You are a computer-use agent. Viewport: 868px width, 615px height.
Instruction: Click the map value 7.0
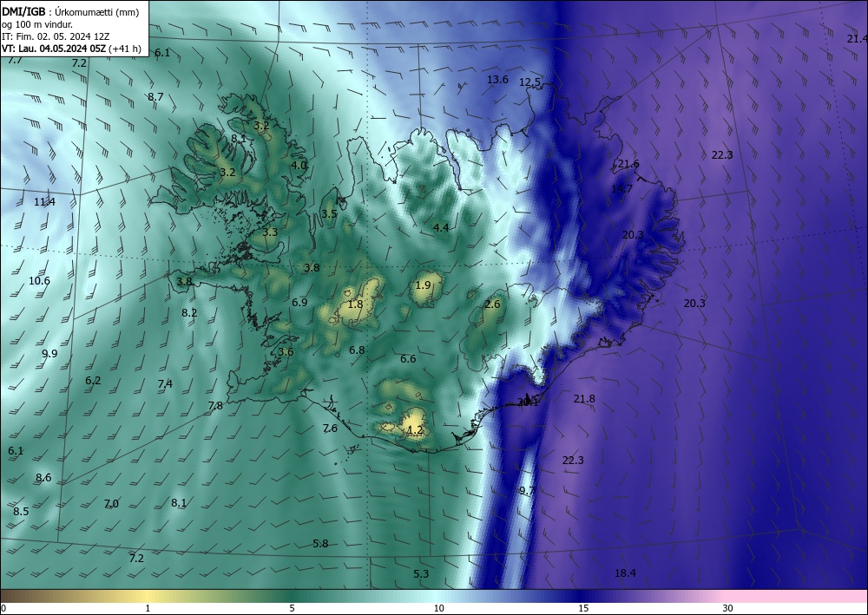pyautogui.click(x=111, y=504)
